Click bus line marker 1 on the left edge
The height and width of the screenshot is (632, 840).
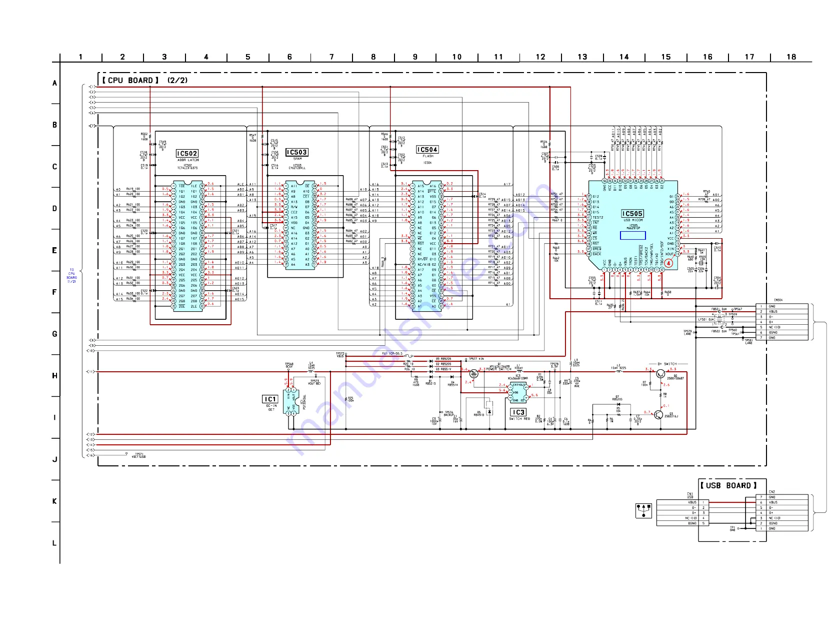[92, 87]
